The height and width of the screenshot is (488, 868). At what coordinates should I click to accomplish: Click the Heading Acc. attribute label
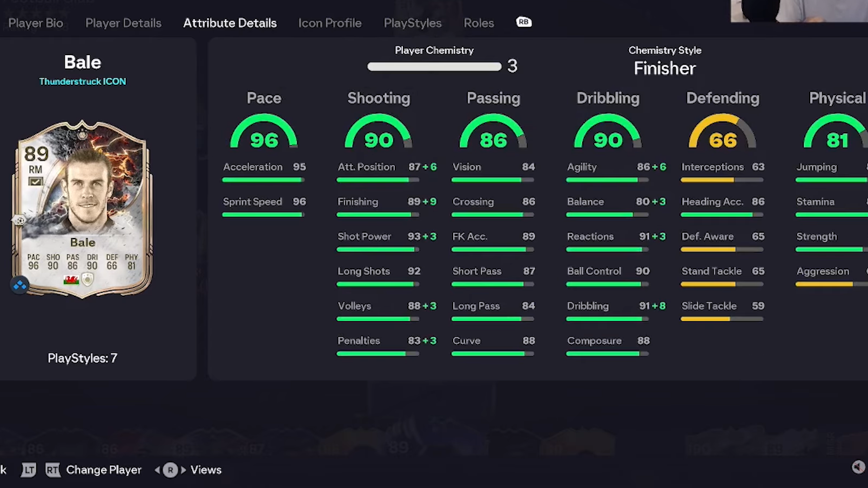tap(712, 202)
